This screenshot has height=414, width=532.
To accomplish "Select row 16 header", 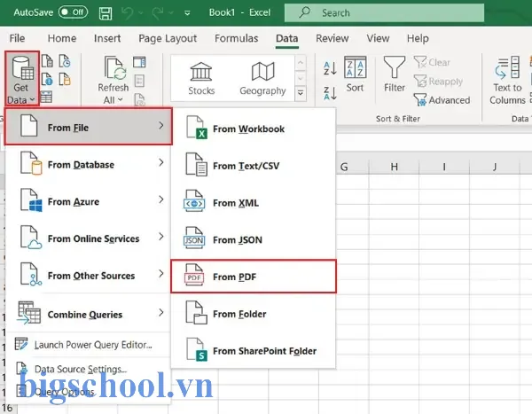I will [8, 408].
